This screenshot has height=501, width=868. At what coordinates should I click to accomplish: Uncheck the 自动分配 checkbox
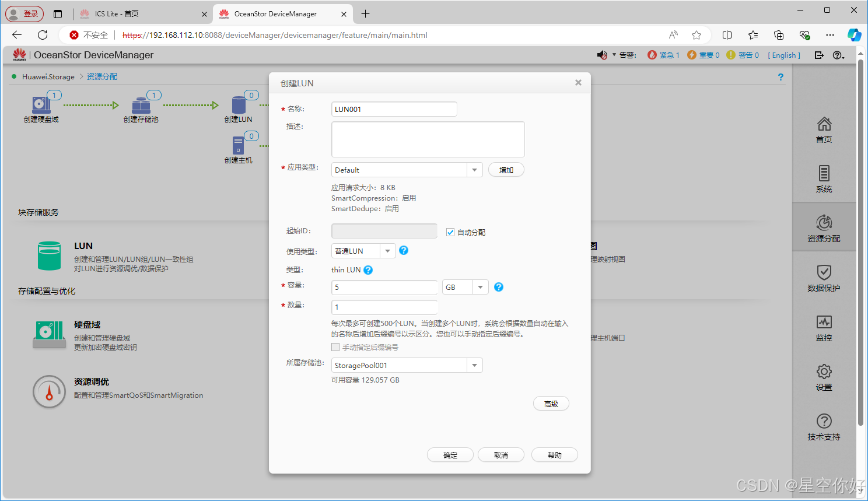[x=450, y=232]
